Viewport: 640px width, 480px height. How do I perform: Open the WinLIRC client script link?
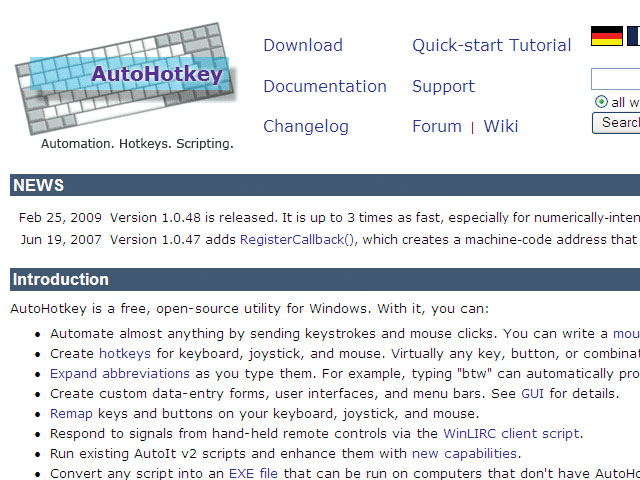click(512, 433)
